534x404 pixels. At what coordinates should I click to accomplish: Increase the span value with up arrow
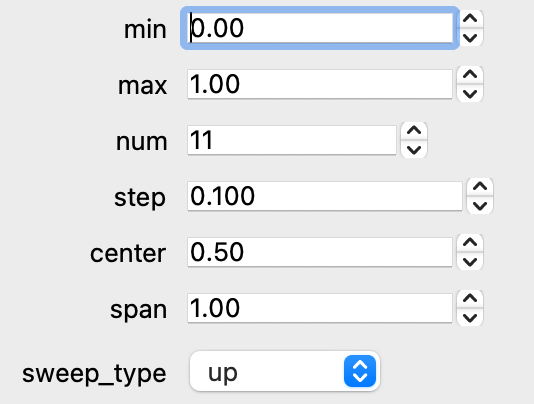coord(470,299)
